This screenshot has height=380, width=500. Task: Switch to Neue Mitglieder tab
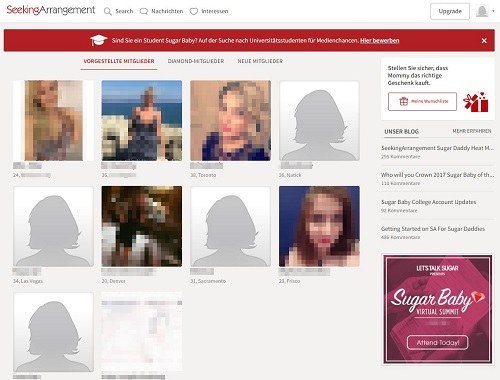(260, 61)
